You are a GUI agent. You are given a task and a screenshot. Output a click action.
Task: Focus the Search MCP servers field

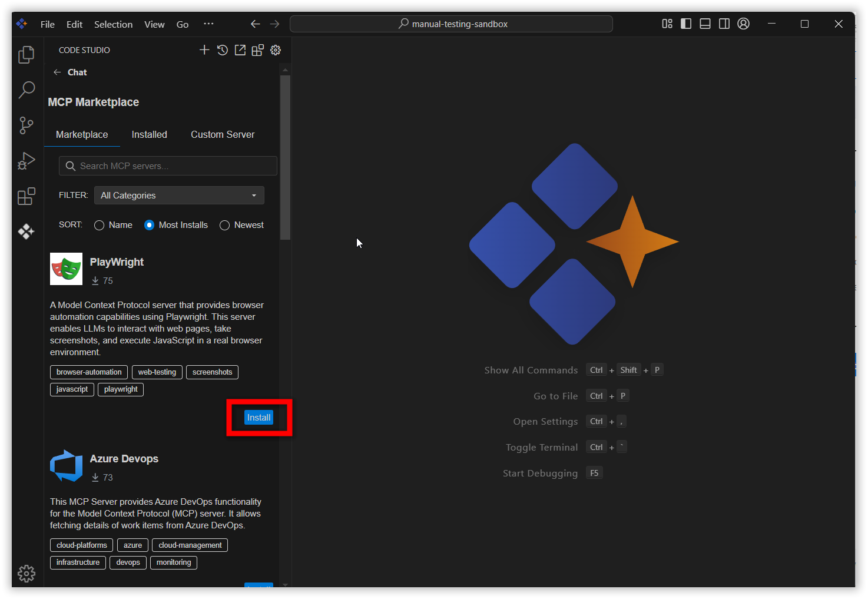pos(168,166)
